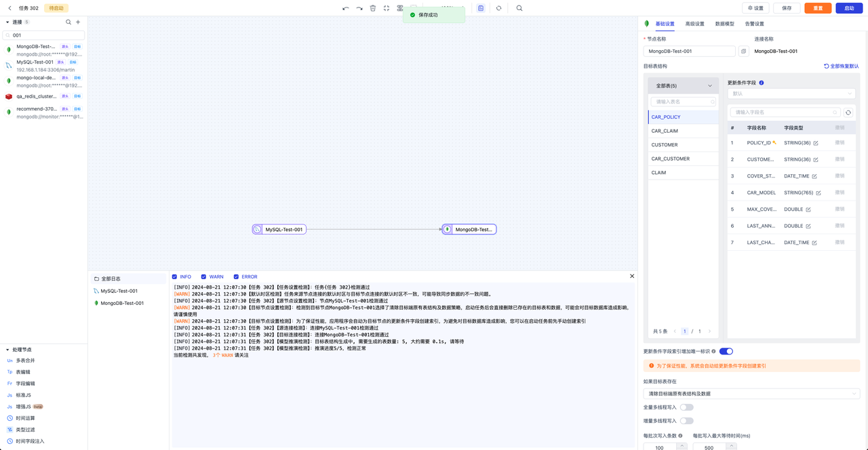The image size is (868, 450).
Task: Show info tooltip beside 更新条件字段
Action: click(762, 83)
